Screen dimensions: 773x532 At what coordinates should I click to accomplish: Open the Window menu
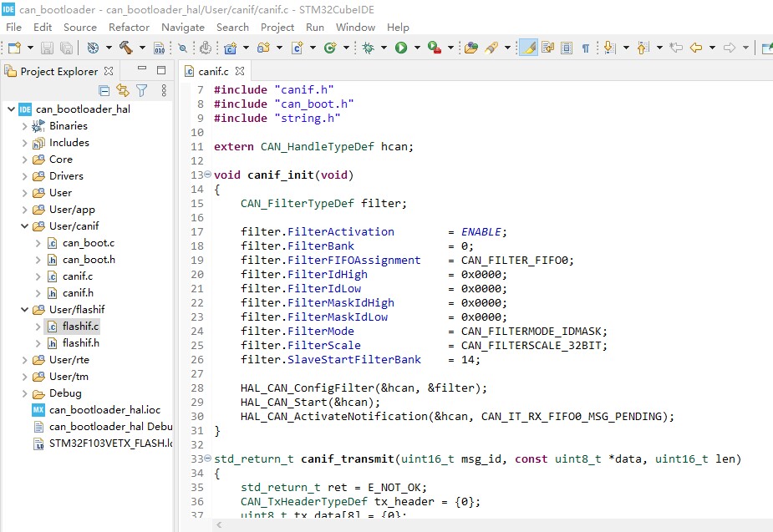355,27
